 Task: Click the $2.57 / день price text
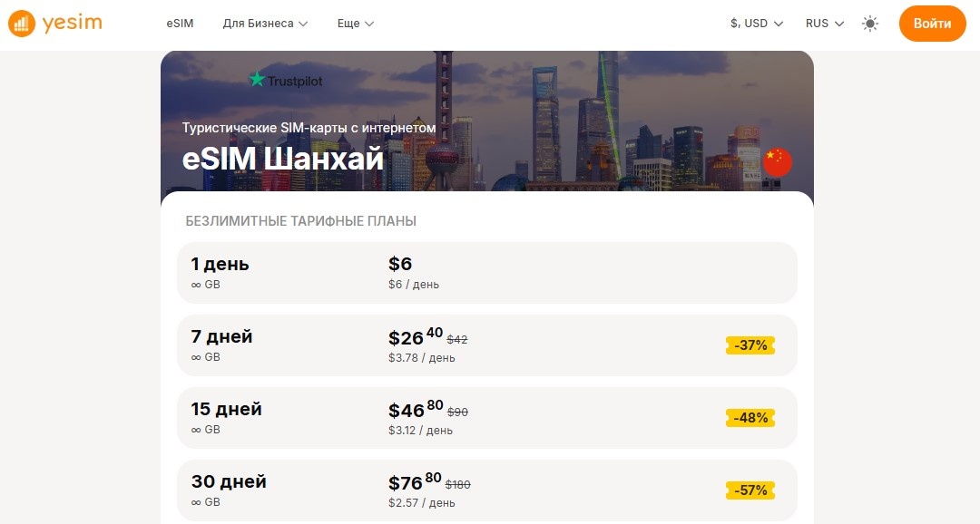pyautogui.click(x=422, y=503)
